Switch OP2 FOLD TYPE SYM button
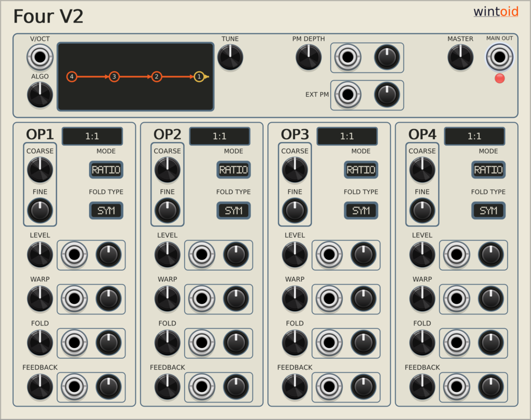The image size is (531, 420). (x=233, y=211)
